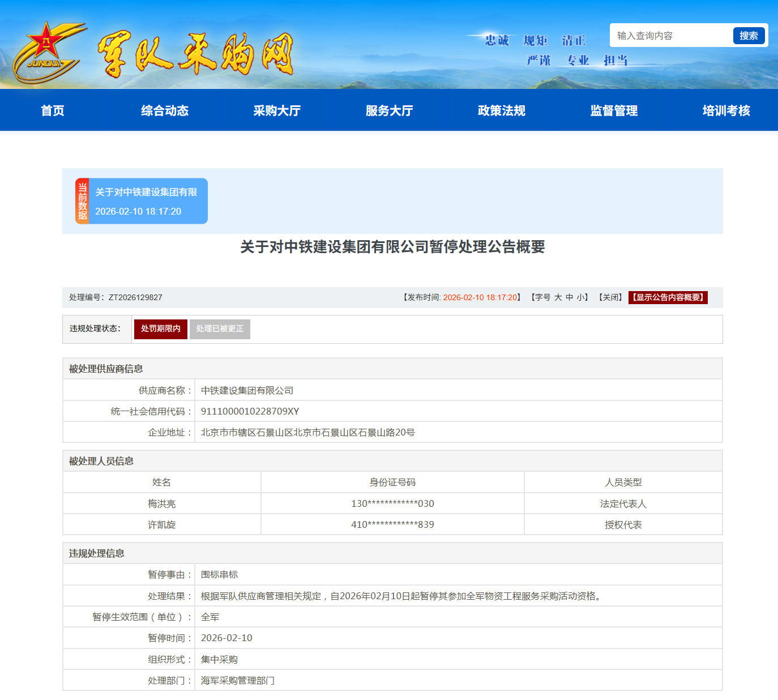Screen dimensions: 778x700
Task: Click the 显示公告内容概要 button
Action: point(668,297)
